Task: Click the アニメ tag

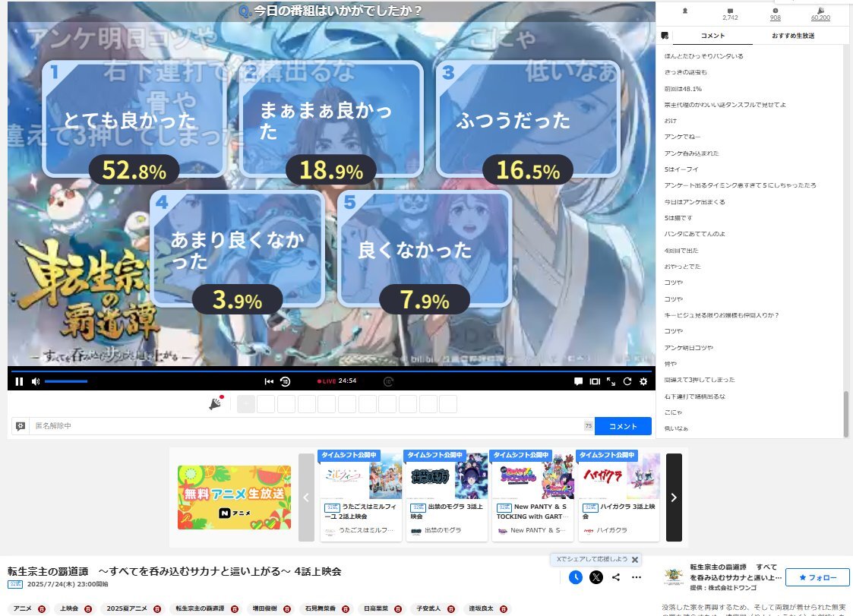Action: click(22, 608)
